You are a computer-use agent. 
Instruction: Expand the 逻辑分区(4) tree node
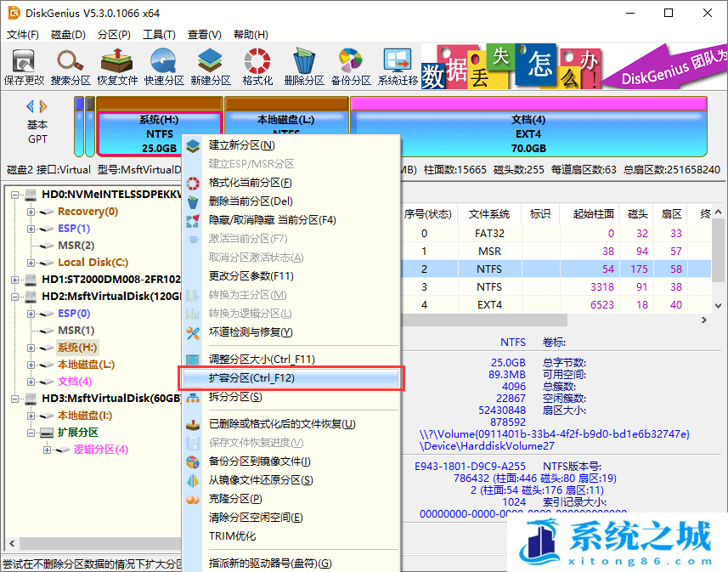(48, 450)
